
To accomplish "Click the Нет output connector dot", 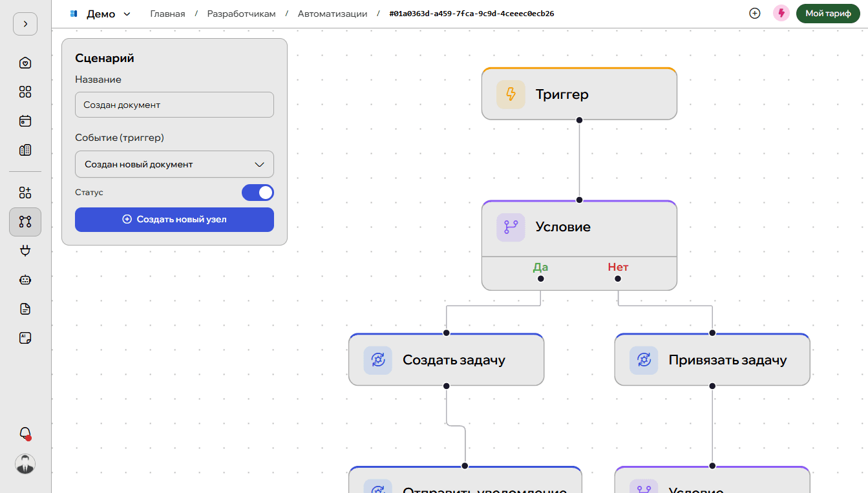I will coord(618,279).
